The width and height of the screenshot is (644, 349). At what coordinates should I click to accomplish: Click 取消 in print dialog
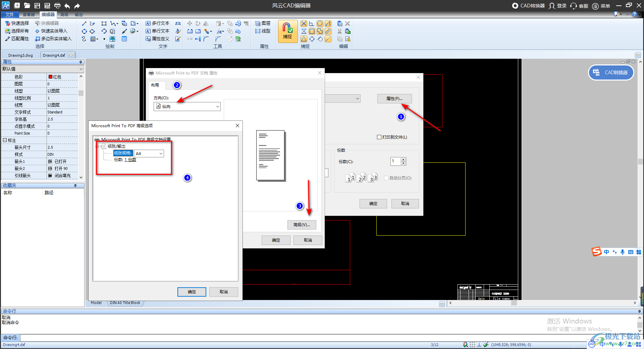point(405,204)
